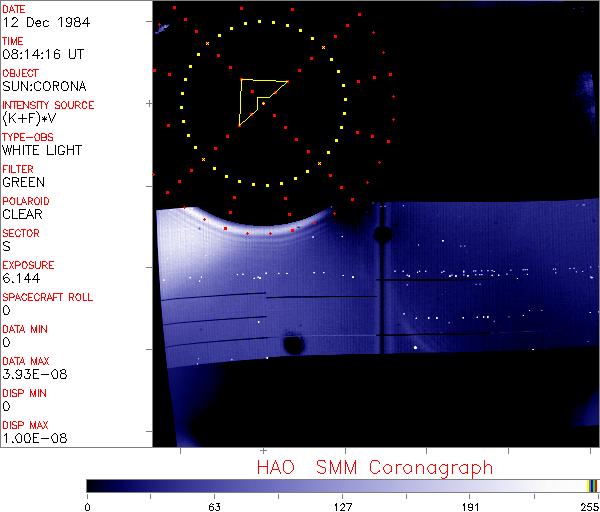Click the blue smudge in the top-left corner of the image
This screenshot has height=512, width=600.
[x=162, y=28]
